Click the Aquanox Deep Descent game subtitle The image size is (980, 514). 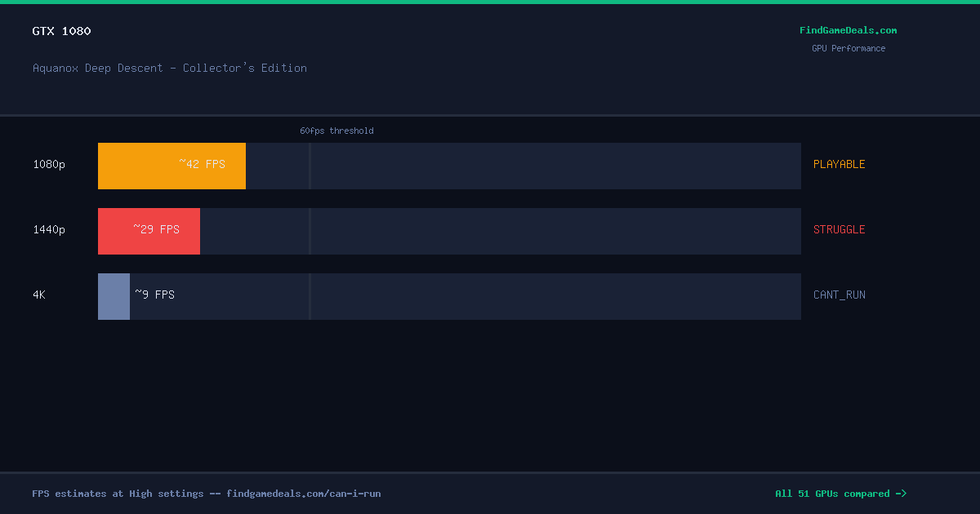point(170,68)
